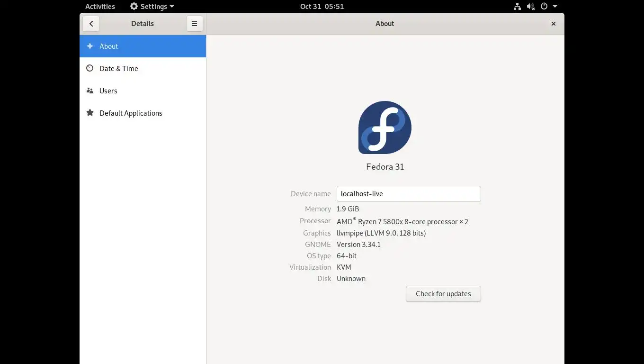Click the About sparkle icon in sidebar
The width and height of the screenshot is (644, 364).
(x=90, y=46)
